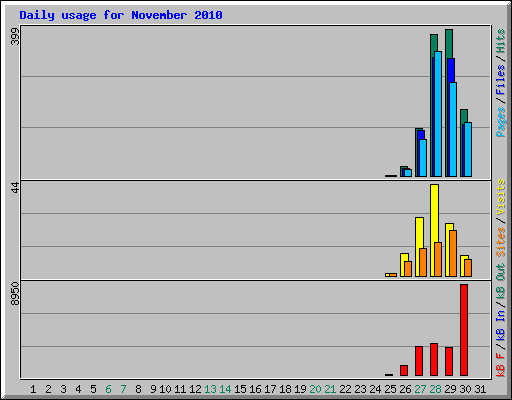Click the green x-axis day label 6
The width and height of the screenshot is (512, 400).
(x=108, y=389)
